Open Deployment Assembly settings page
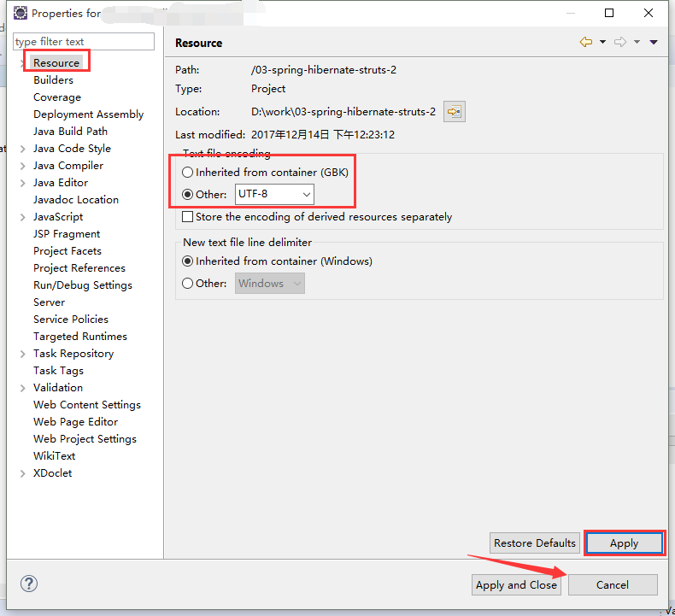The height and width of the screenshot is (616, 675). pyautogui.click(x=88, y=114)
